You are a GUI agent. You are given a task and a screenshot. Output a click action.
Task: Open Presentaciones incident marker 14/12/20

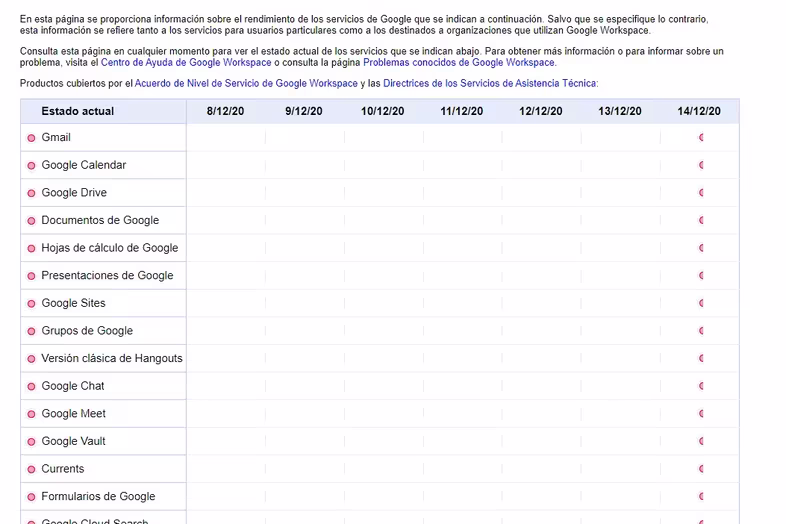point(701,275)
